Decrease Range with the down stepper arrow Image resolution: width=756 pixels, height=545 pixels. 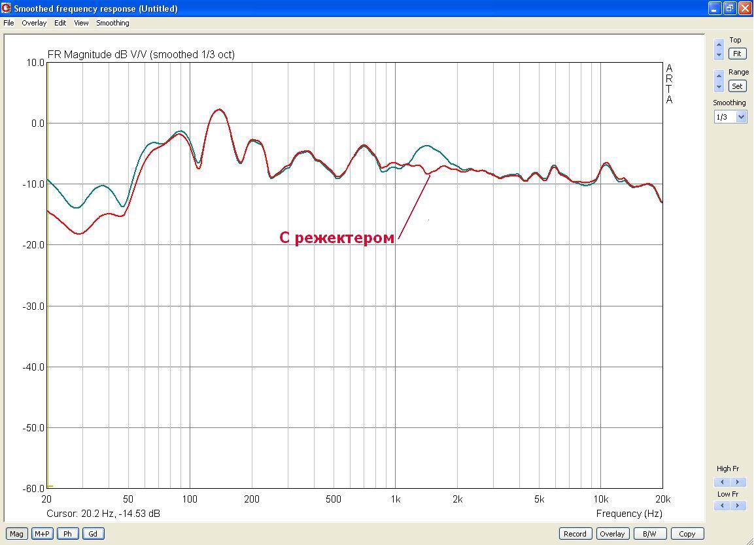tap(719, 87)
